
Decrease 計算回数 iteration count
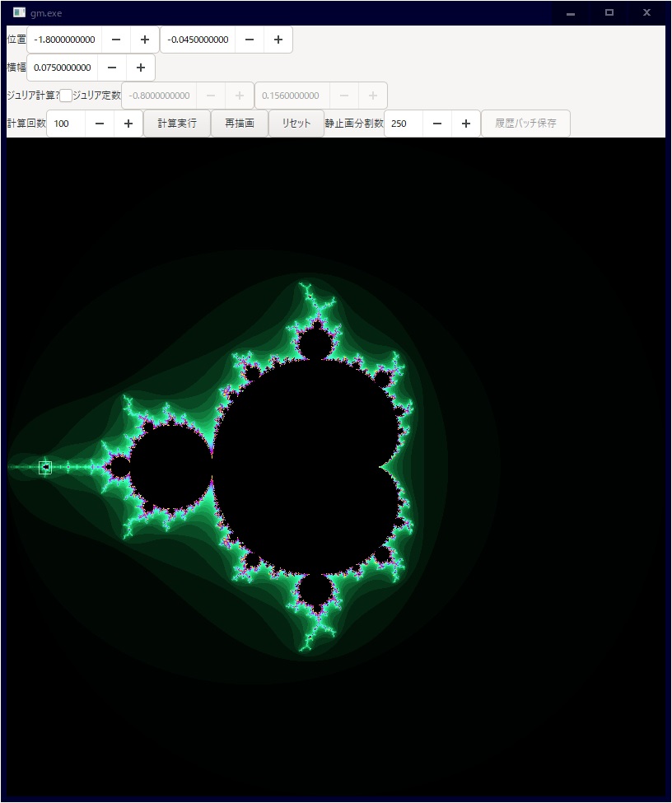[x=100, y=124]
